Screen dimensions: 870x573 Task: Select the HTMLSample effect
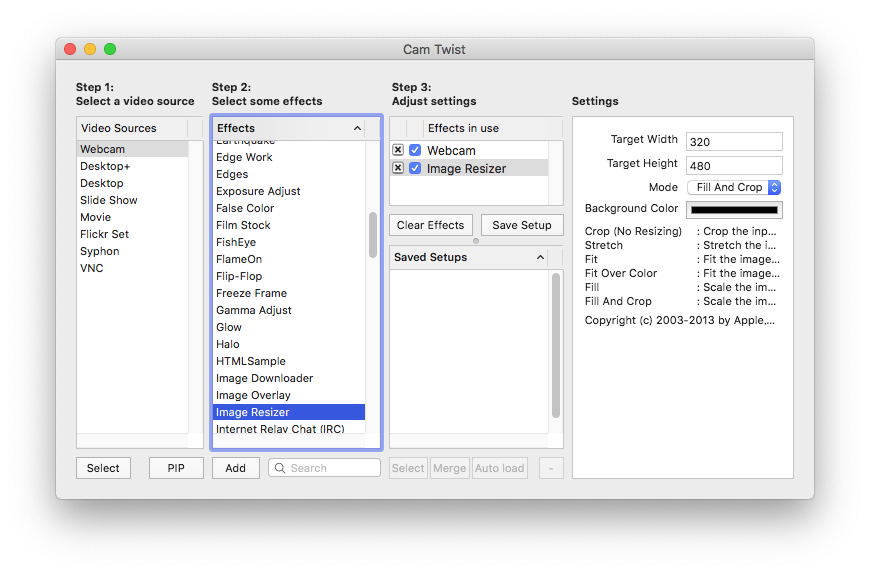click(289, 362)
